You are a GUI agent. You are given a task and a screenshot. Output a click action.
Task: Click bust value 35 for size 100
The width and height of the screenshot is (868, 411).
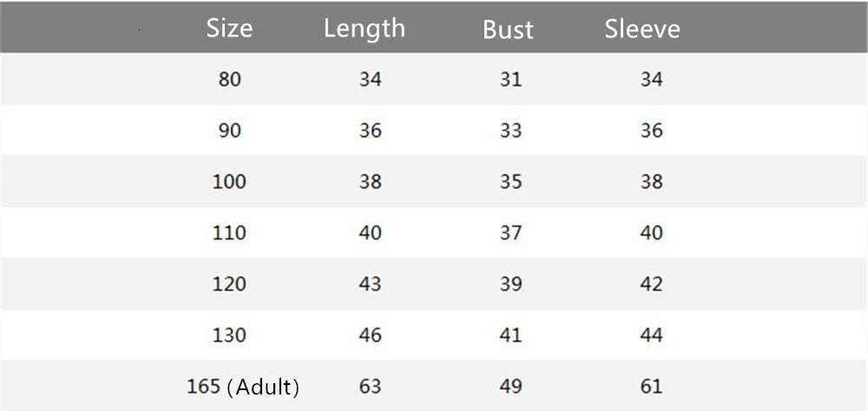tap(510, 182)
